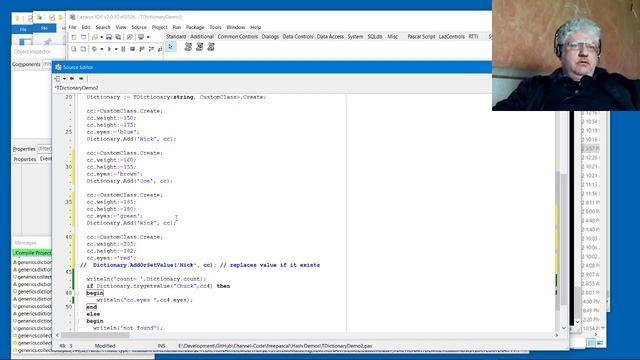The width and height of the screenshot is (640, 360).
Task: Select the Properties tab in Object Inspector
Action: (25, 159)
